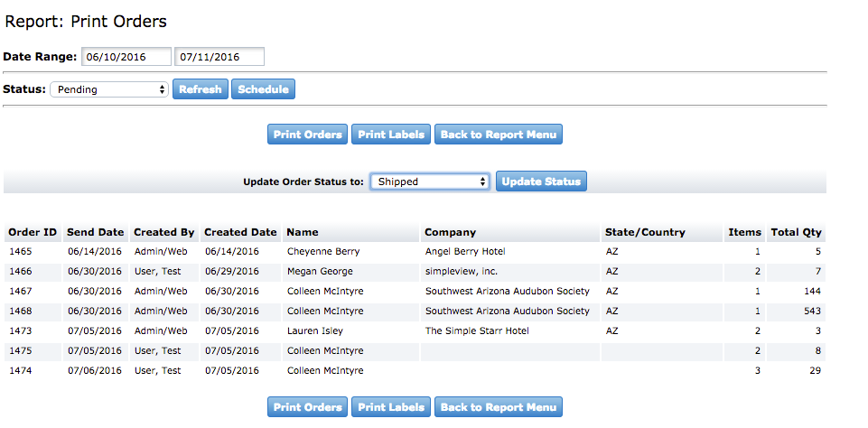This screenshot has width=868, height=428.
Task: Click the top Print Orders button
Action: tap(307, 135)
